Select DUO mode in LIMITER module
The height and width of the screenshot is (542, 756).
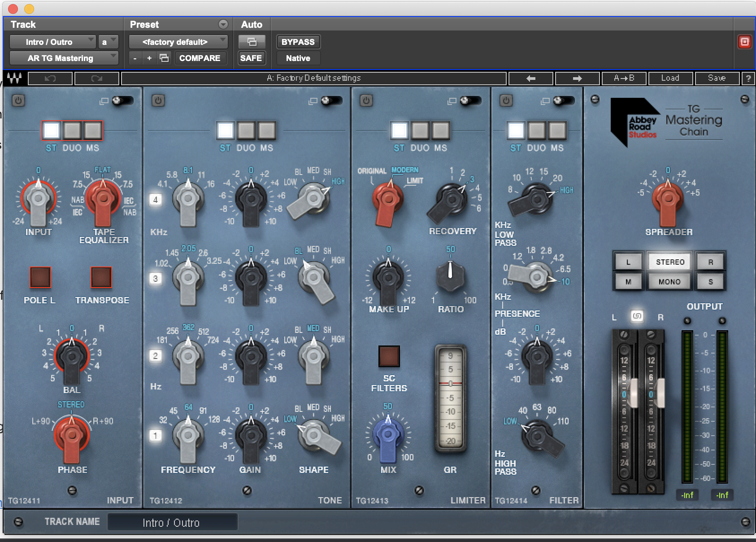click(420, 131)
